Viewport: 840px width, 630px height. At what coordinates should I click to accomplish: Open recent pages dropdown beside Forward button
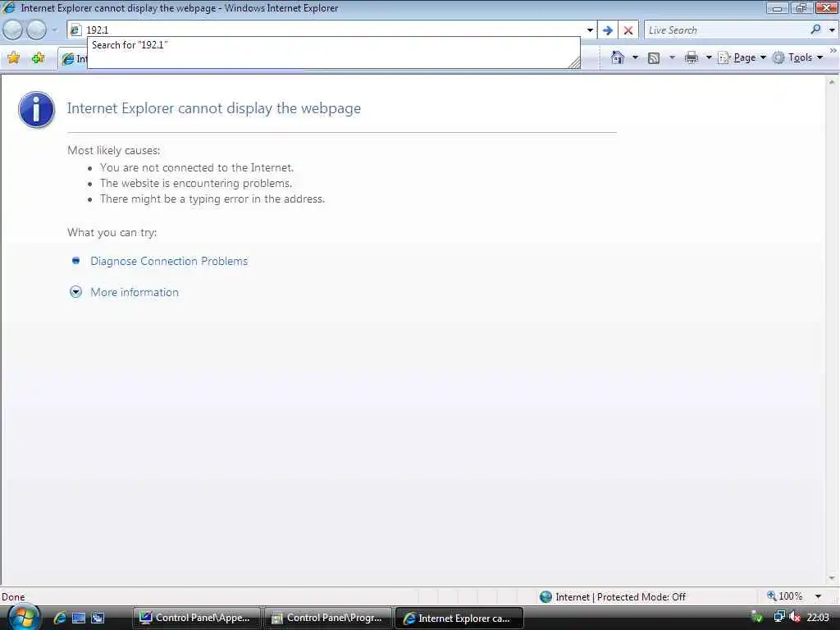54,30
